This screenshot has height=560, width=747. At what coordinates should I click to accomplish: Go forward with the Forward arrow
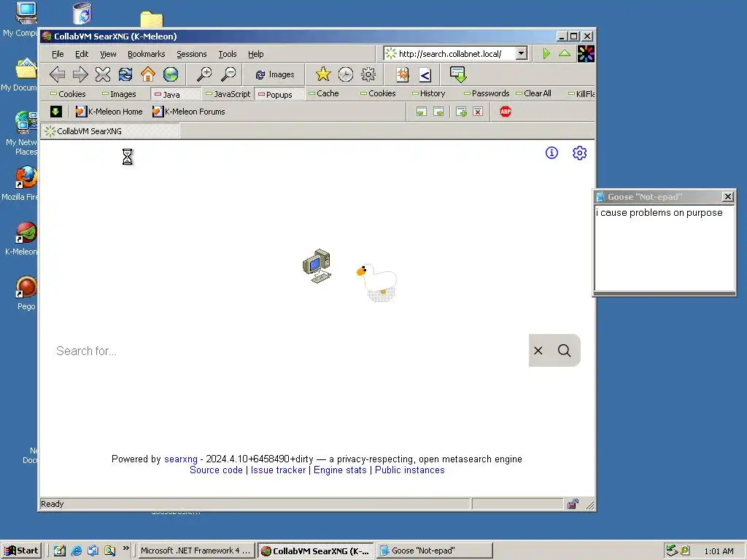[x=80, y=74]
